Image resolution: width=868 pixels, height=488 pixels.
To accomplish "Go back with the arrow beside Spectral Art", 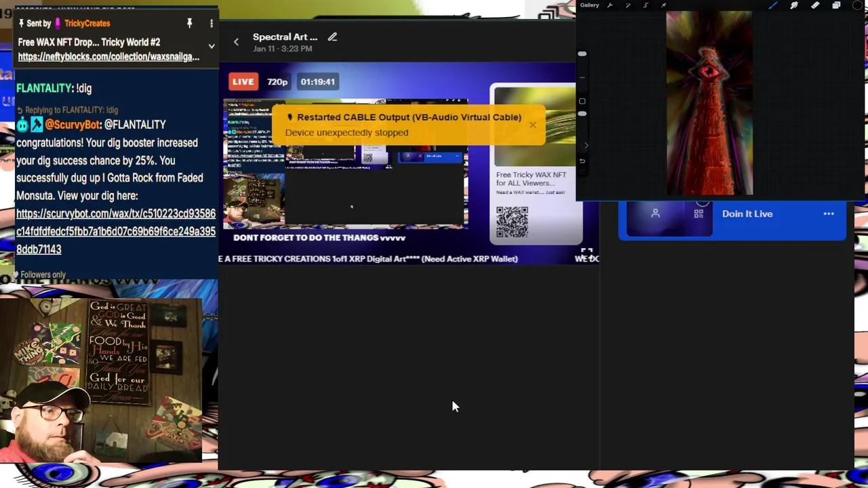I will click(x=236, y=42).
